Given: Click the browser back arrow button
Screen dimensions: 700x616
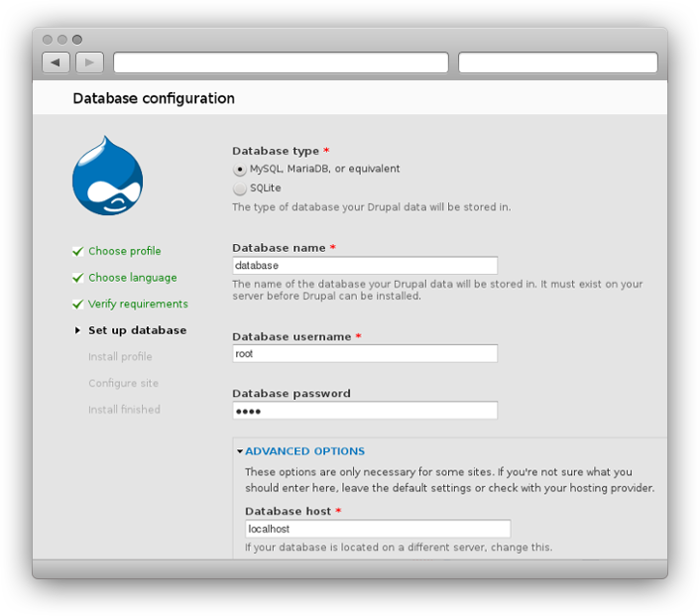Looking at the screenshot, I should click(56, 62).
